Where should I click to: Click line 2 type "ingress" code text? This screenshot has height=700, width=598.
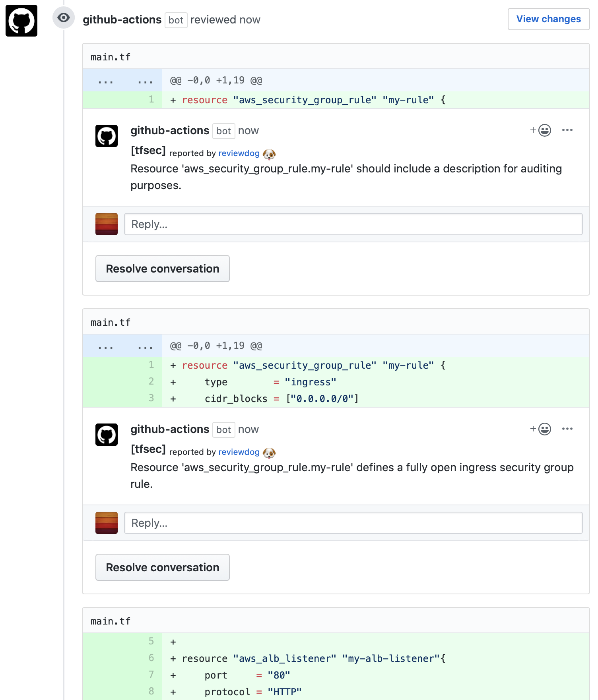click(270, 382)
